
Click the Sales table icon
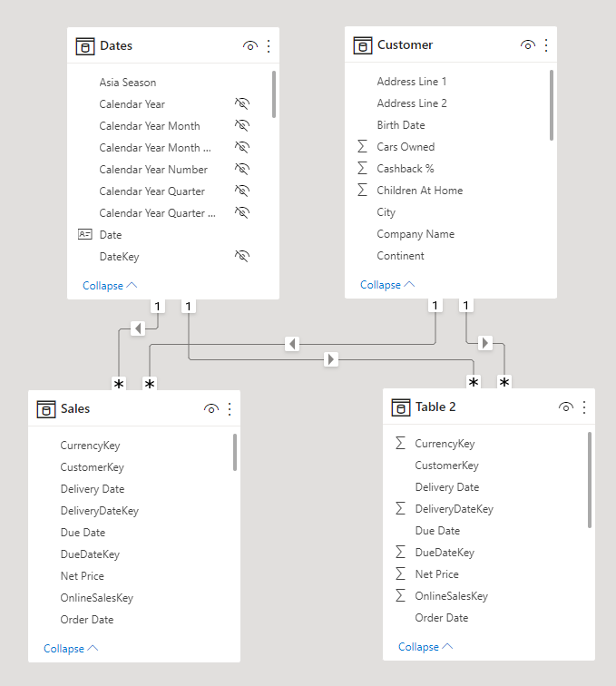46,409
